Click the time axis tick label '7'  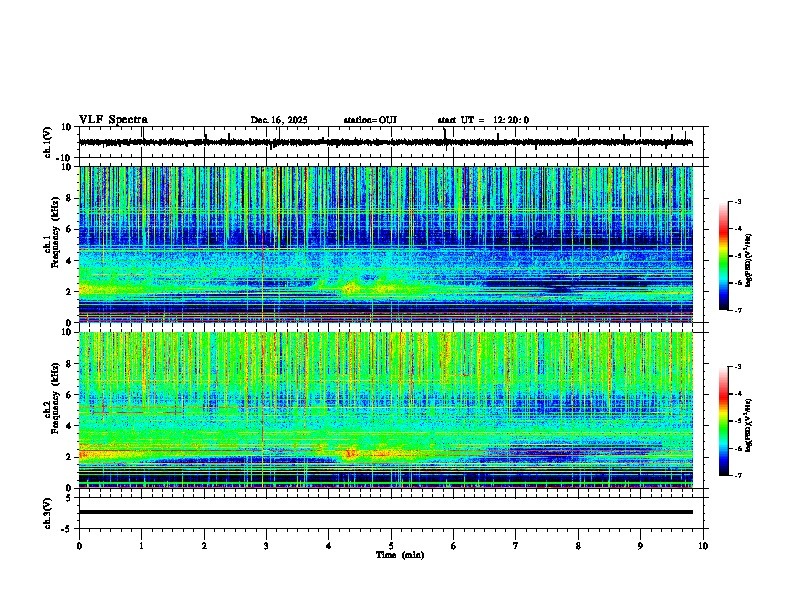tap(516, 546)
